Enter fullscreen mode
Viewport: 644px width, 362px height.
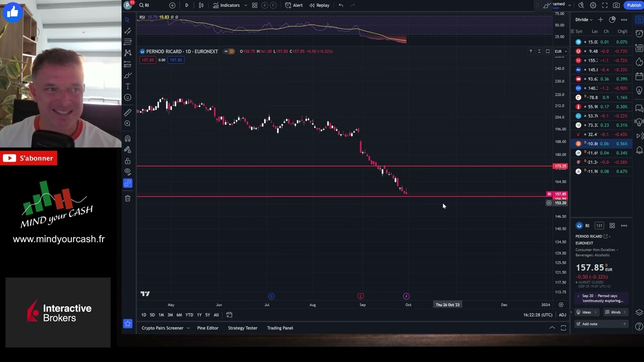[x=605, y=5]
